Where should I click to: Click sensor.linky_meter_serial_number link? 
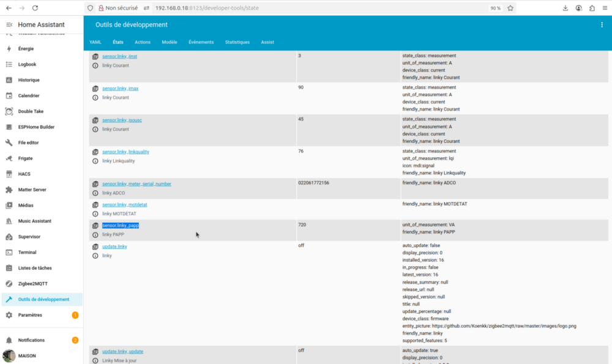[136, 184]
